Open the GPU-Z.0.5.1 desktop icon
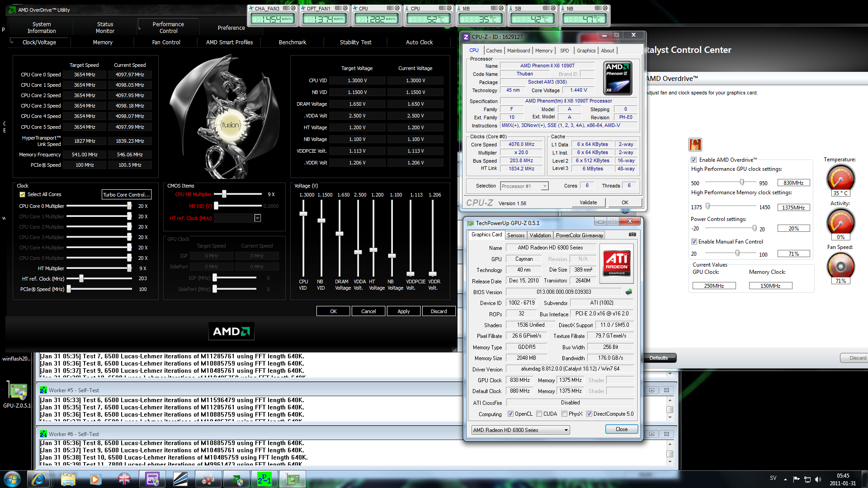This screenshot has height=488, width=868. tap(17, 394)
